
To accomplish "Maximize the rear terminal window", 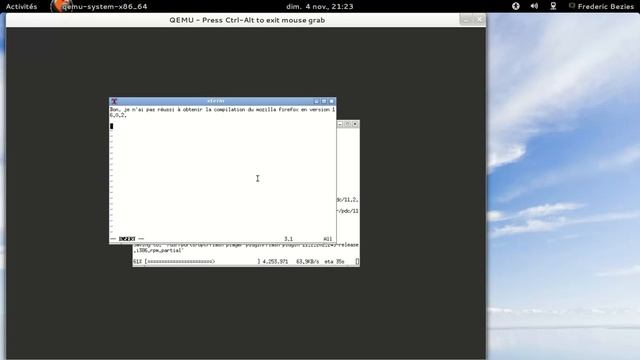I will coord(347,124).
